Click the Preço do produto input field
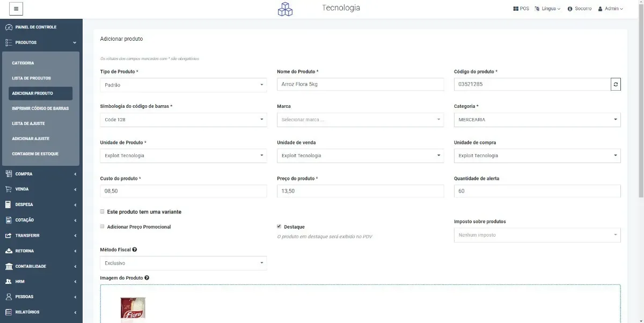 tap(360, 191)
